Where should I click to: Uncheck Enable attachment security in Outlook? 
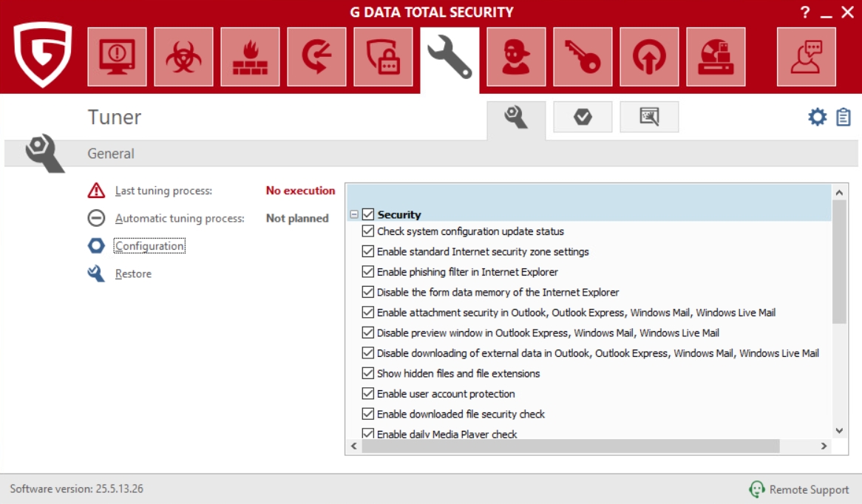368,312
